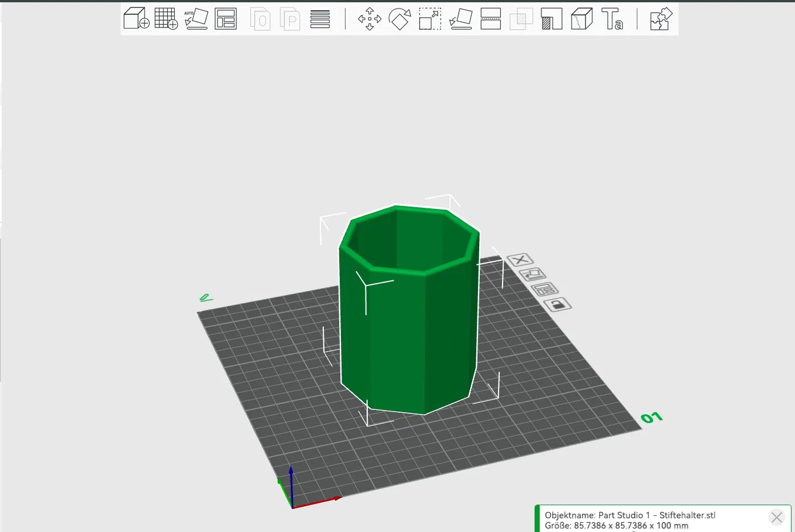This screenshot has width=795, height=532.
Task: Remove all objects from plate 01
Action: click(520, 260)
